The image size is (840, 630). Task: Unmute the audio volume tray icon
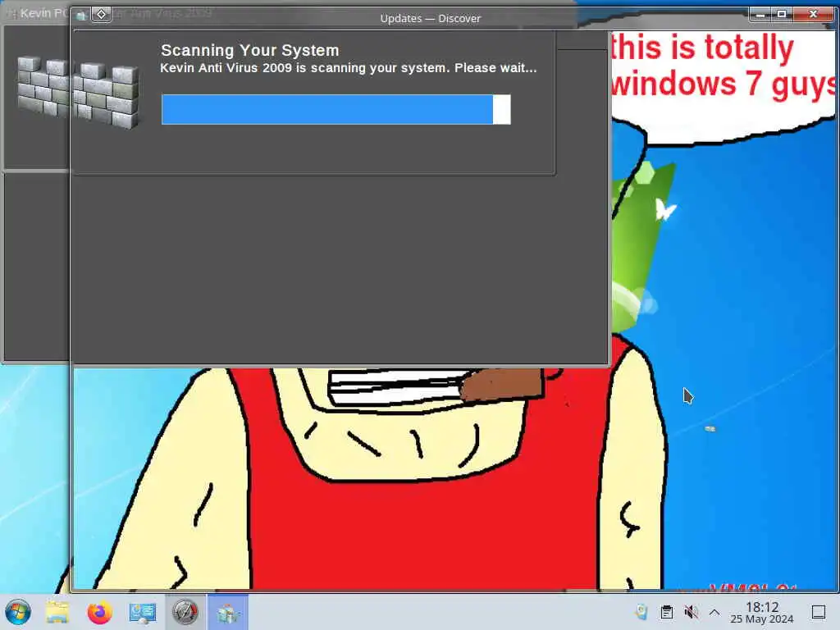[691, 612]
